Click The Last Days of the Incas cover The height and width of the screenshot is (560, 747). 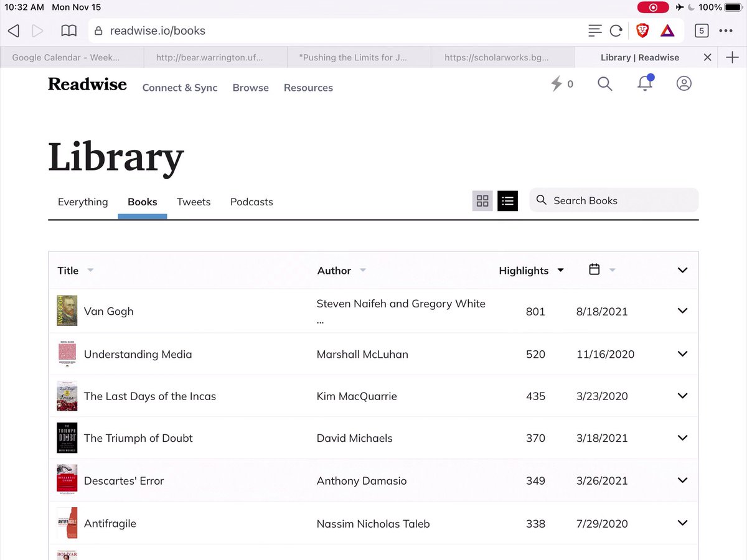coord(67,396)
